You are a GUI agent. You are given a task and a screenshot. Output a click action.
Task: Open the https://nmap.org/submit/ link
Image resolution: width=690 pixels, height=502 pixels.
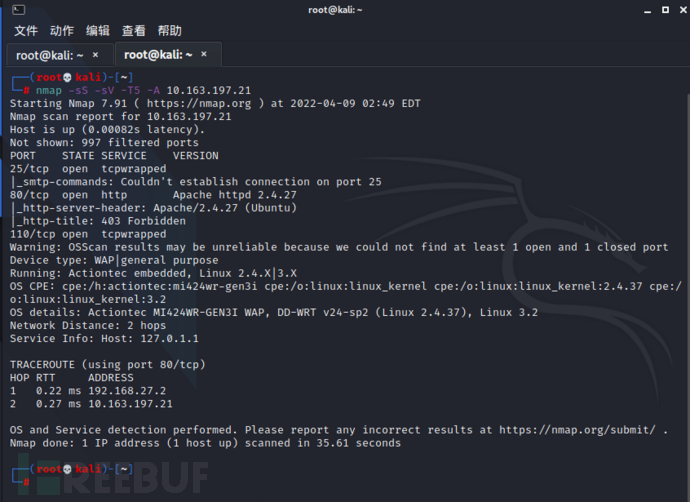tap(577, 430)
